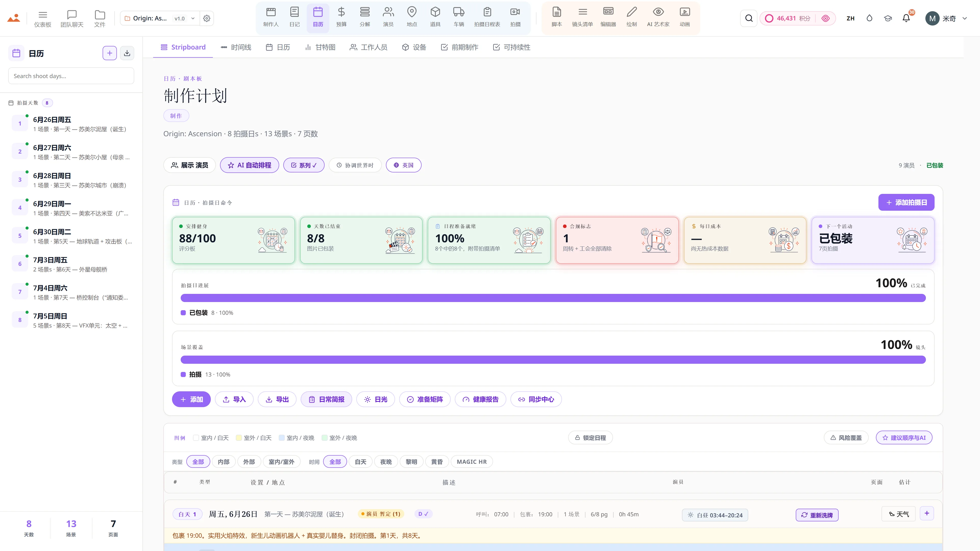Click the 添加拍摄日 button

coord(906,202)
